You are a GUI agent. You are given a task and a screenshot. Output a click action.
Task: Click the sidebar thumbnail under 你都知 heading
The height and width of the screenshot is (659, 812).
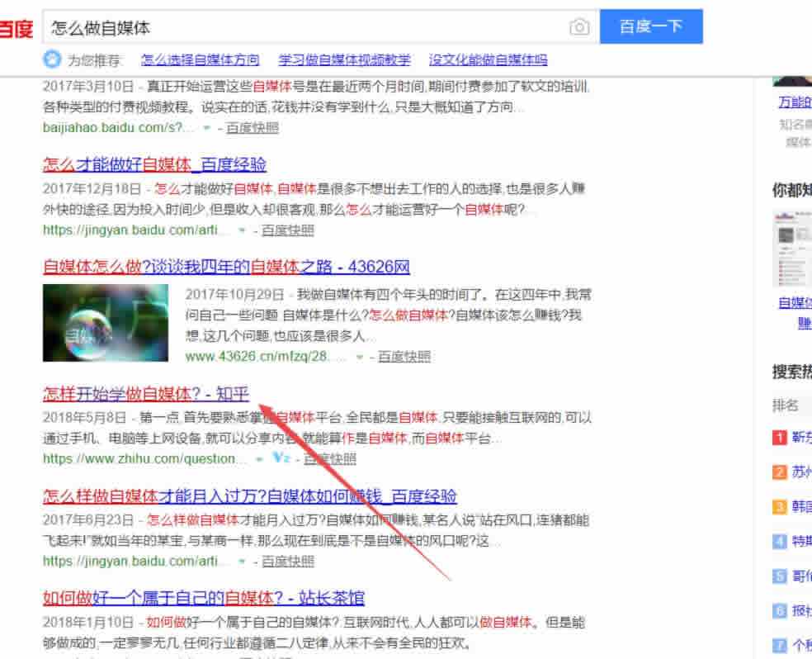[x=792, y=249]
